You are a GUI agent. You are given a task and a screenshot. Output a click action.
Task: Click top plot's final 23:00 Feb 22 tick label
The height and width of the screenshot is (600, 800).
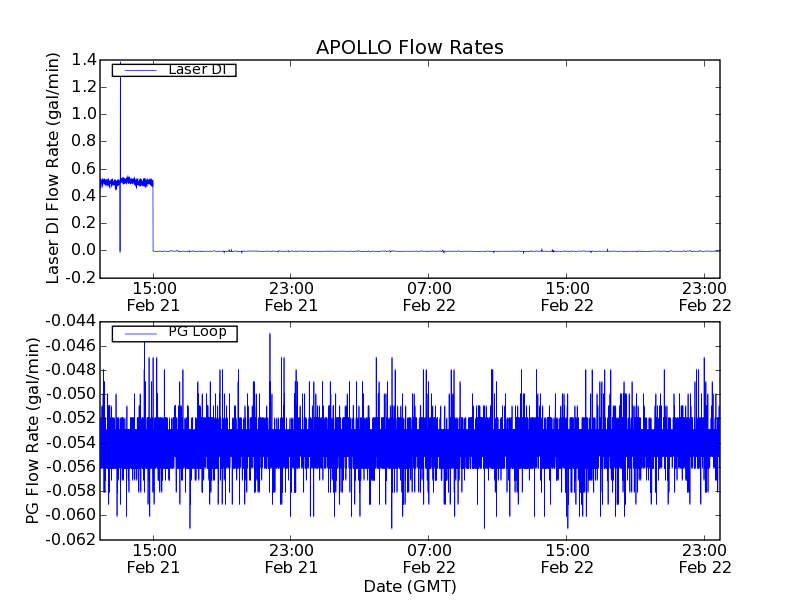tap(705, 297)
